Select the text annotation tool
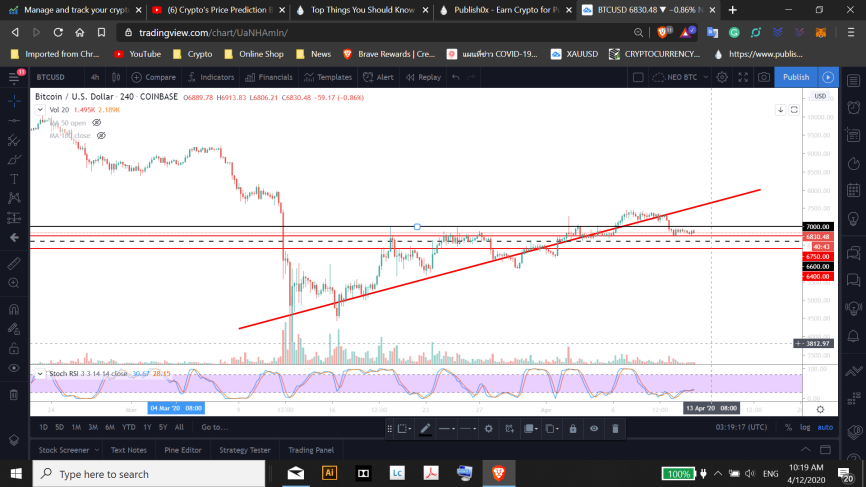Screen dimensions: 866x487 pyautogui.click(x=14, y=179)
